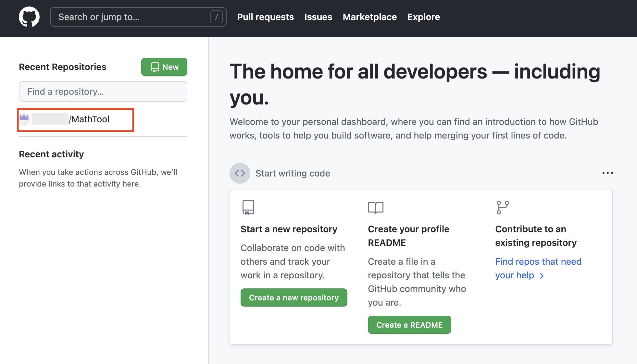Click the Find a repository filter box
The height and width of the screenshot is (364, 637).
[x=103, y=91]
